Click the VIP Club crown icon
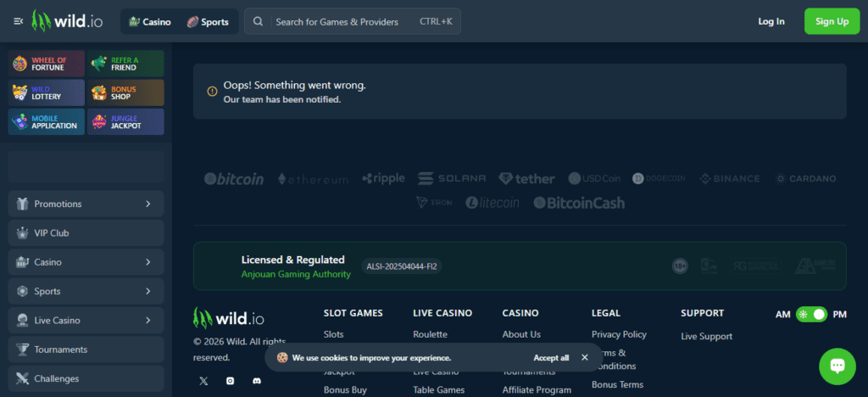Viewport: 868px width, 397px height. pos(23,233)
